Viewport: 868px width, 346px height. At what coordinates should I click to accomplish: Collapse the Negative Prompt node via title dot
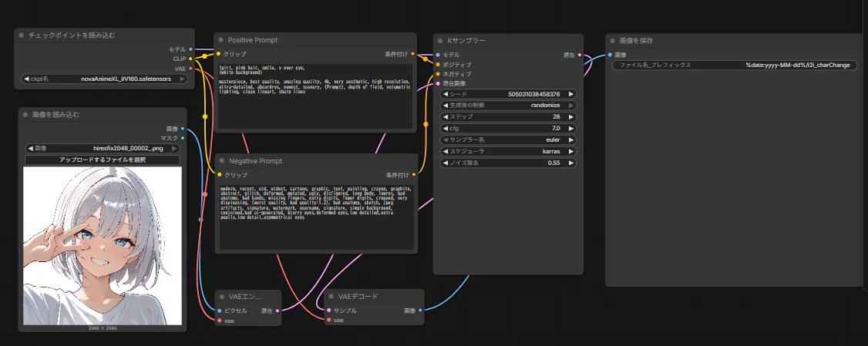(222, 161)
